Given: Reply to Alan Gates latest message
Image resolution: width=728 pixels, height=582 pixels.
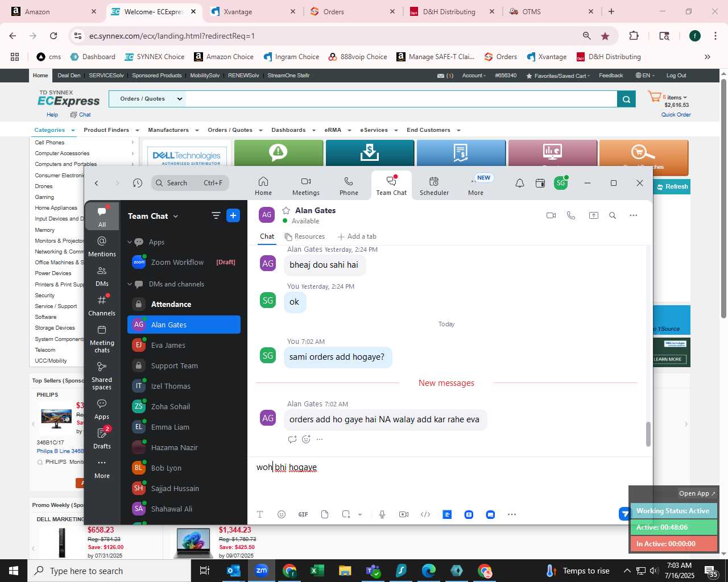Looking at the screenshot, I should point(292,439).
